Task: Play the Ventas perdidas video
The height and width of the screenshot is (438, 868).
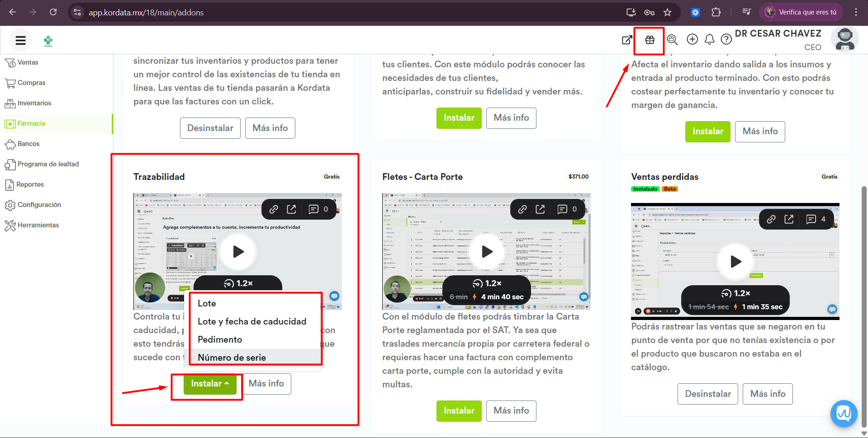Action: 735,261
